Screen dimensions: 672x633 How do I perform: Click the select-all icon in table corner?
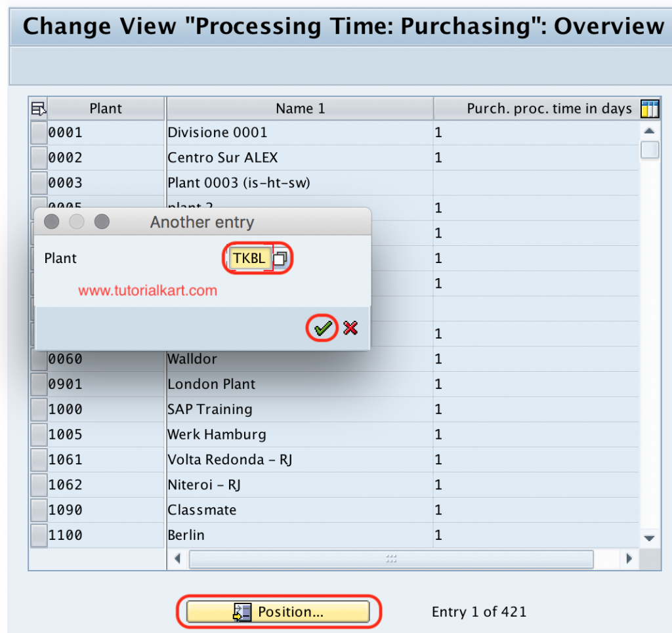point(37,108)
